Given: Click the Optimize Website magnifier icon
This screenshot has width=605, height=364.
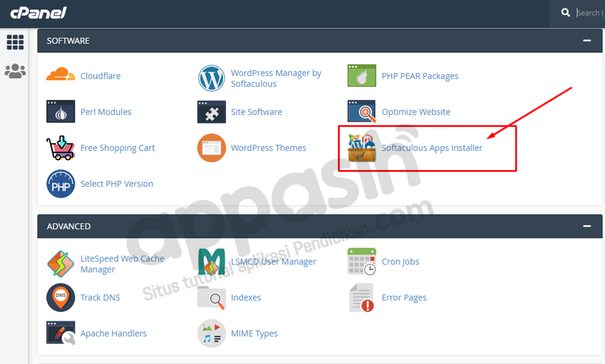Looking at the screenshot, I should 361,112.
